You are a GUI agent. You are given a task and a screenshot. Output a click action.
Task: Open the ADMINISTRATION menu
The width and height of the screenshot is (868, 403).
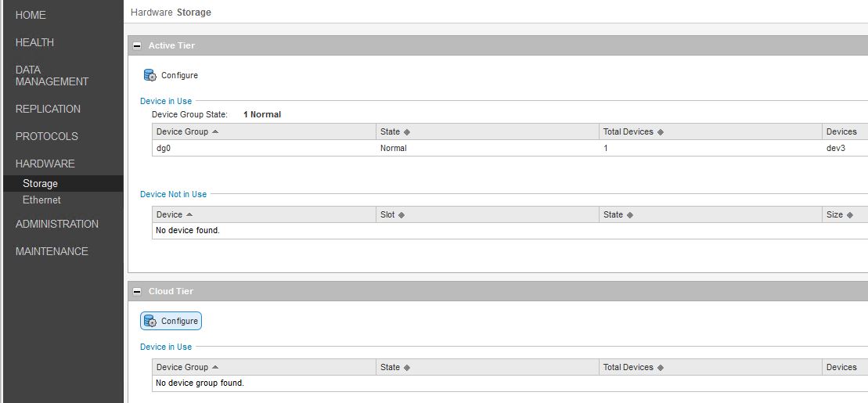(x=57, y=224)
